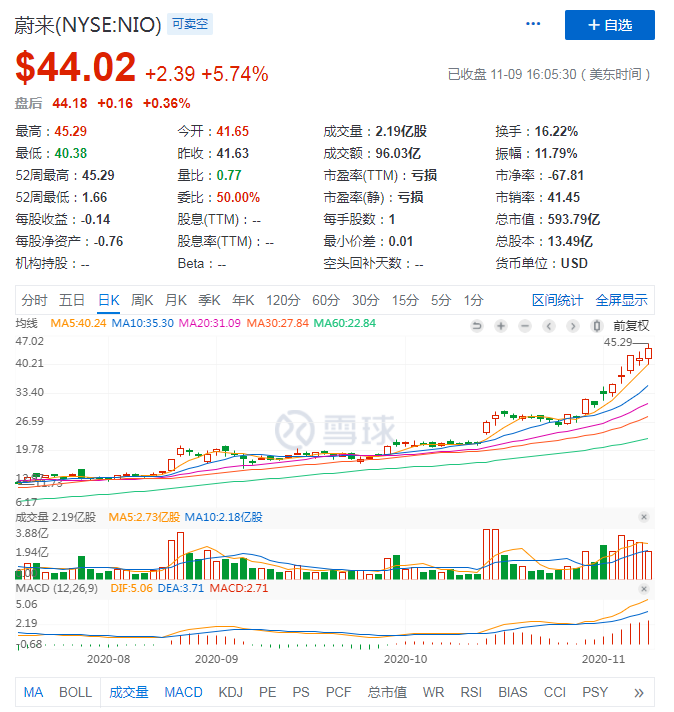
Task: Move chart right with the right arrow
Action: coord(573,326)
